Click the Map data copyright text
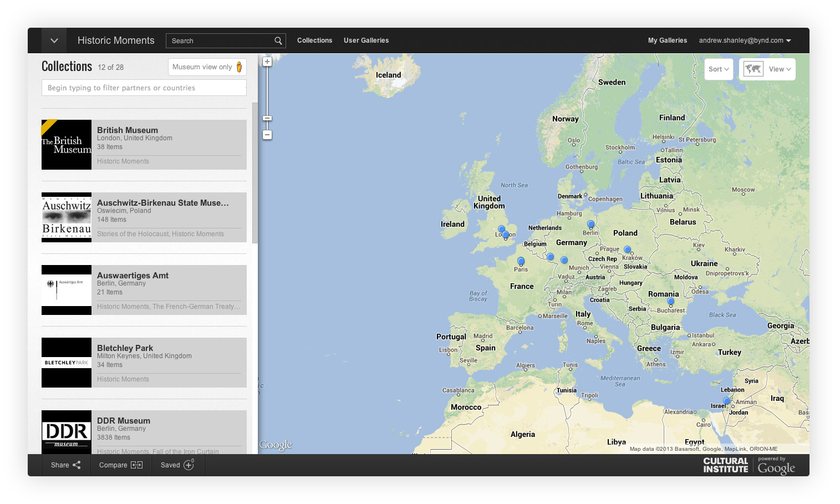 click(704, 449)
